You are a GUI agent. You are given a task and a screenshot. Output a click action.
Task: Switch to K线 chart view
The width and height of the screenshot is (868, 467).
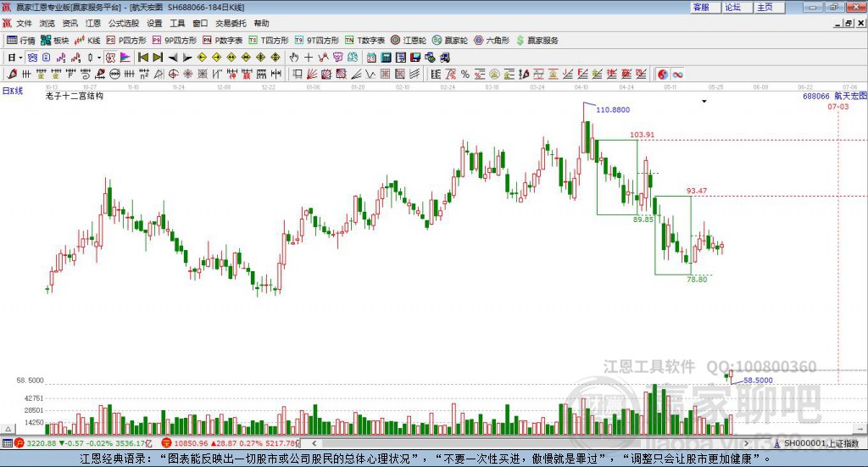(87, 41)
